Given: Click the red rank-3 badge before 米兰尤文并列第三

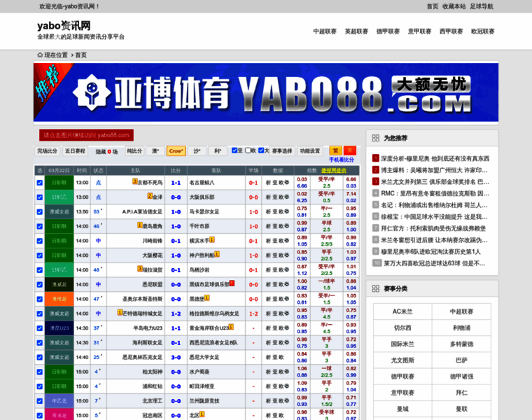Looking at the screenshot, I should [x=376, y=182].
